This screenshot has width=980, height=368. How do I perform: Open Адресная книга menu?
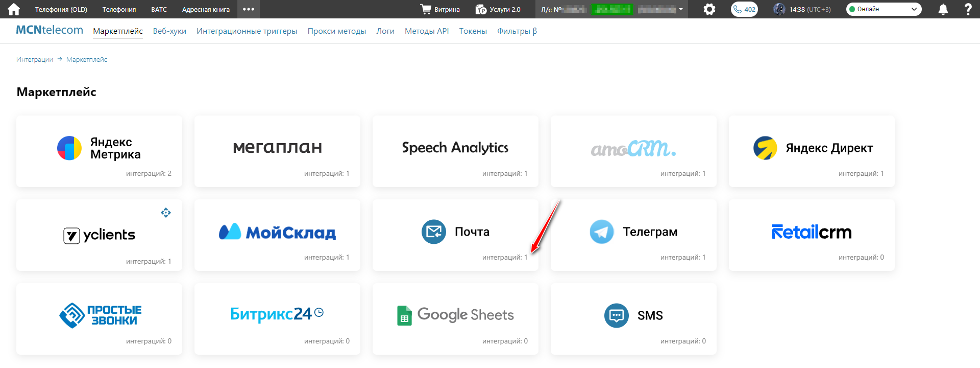tap(206, 9)
